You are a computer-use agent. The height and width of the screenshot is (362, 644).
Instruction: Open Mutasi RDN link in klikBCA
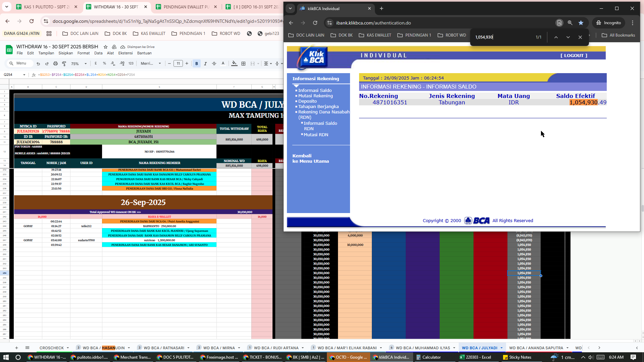click(316, 135)
